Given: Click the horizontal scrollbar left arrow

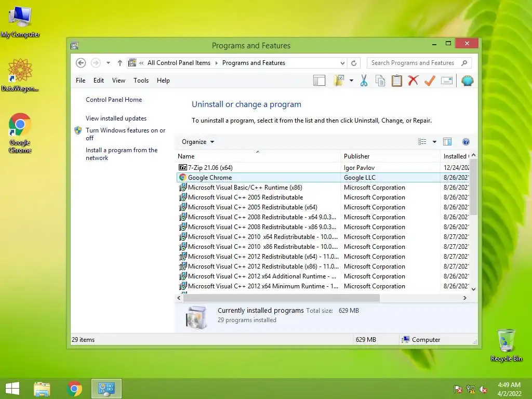Looking at the screenshot, I should [x=179, y=298].
